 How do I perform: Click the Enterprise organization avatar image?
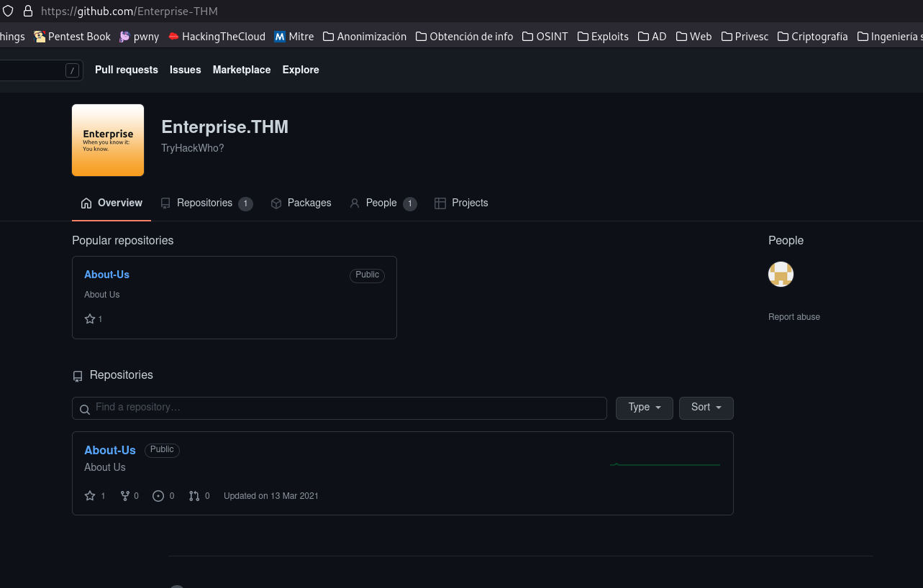[x=108, y=140]
